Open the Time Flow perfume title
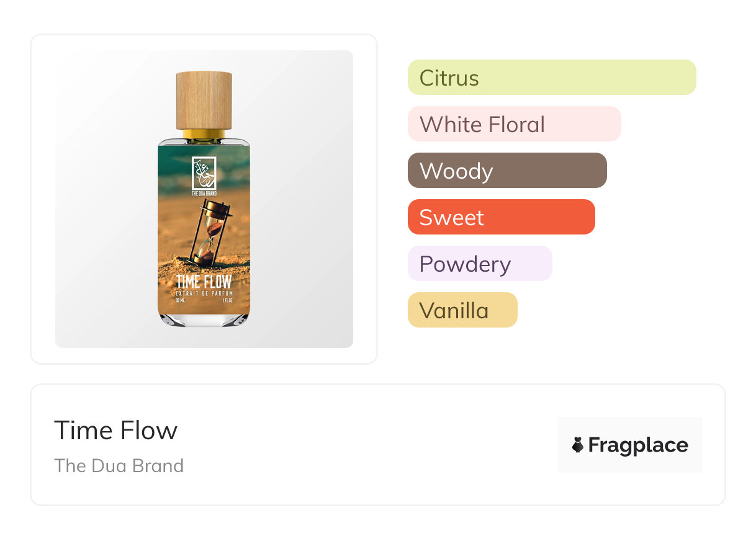The image size is (756, 536). pyautogui.click(x=116, y=430)
